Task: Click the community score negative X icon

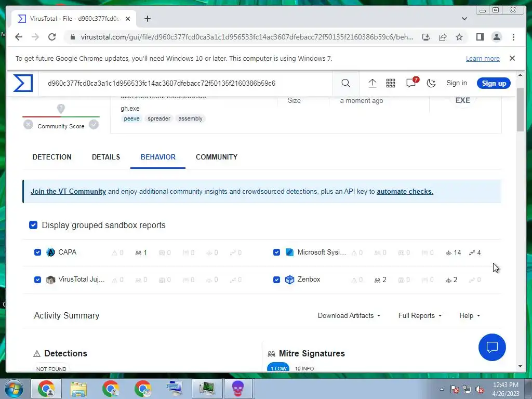Action: pyautogui.click(x=28, y=125)
